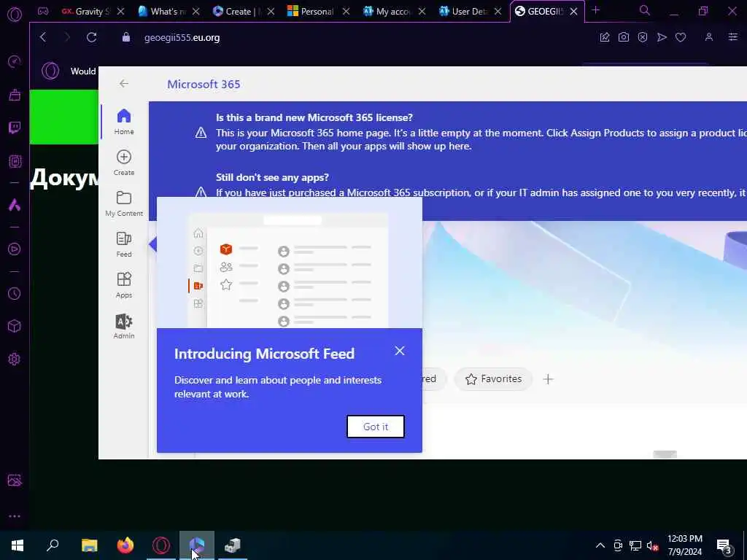Click the Microsoft 365 title link

click(x=204, y=85)
